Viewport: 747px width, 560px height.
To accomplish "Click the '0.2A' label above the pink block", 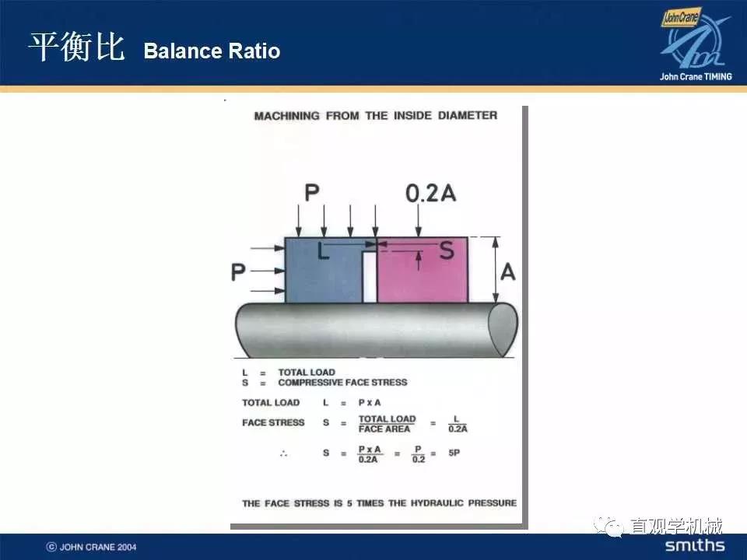I will 430,194.
